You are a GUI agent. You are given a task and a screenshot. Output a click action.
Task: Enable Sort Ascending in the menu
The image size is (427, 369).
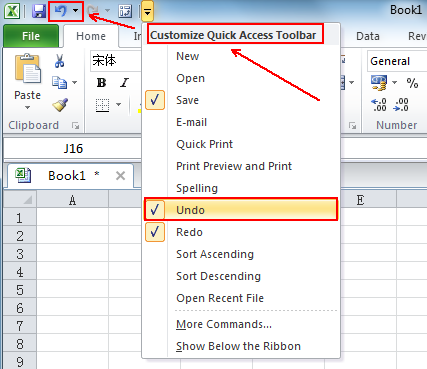(x=241, y=254)
